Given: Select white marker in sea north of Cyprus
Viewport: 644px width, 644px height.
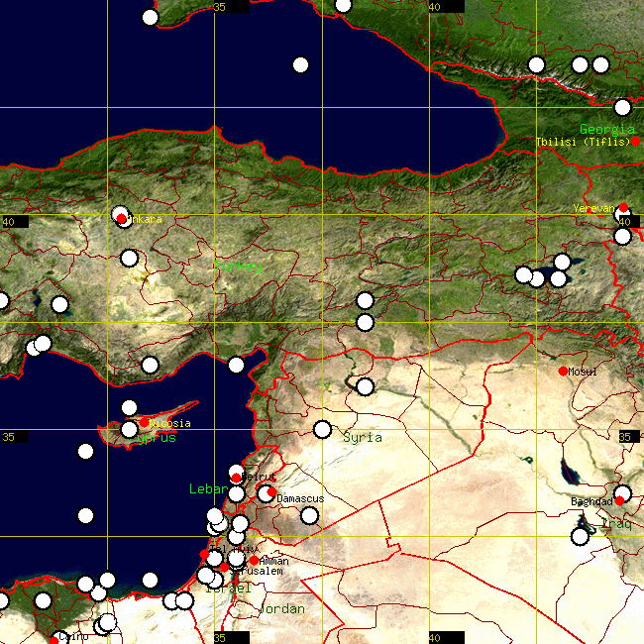Looking at the screenshot, I should (129, 408).
